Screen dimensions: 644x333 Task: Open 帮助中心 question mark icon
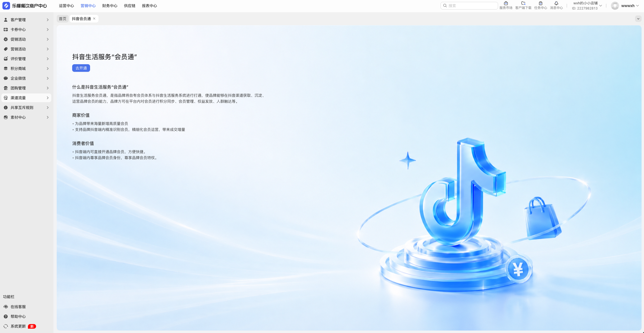[6, 316]
